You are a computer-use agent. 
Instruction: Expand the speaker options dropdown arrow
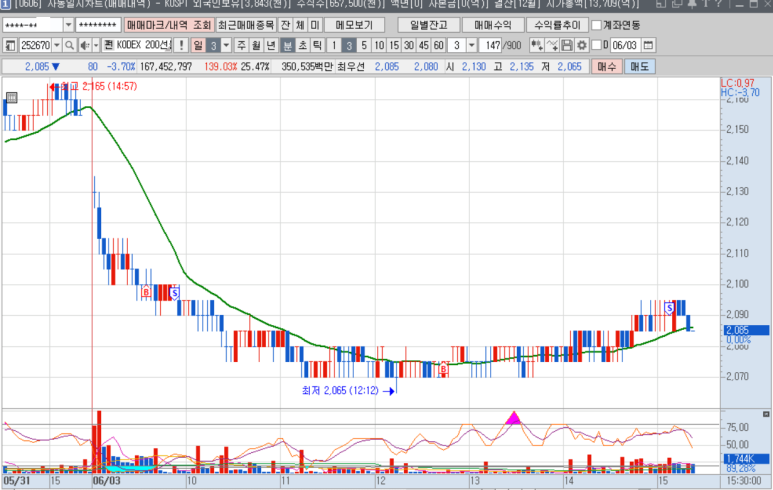pos(96,45)
